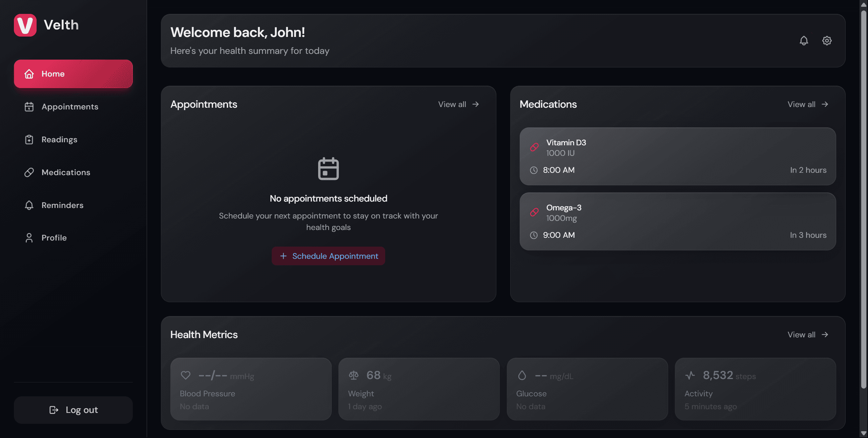Click the arrow next to Appointments View all

[476, 104]
